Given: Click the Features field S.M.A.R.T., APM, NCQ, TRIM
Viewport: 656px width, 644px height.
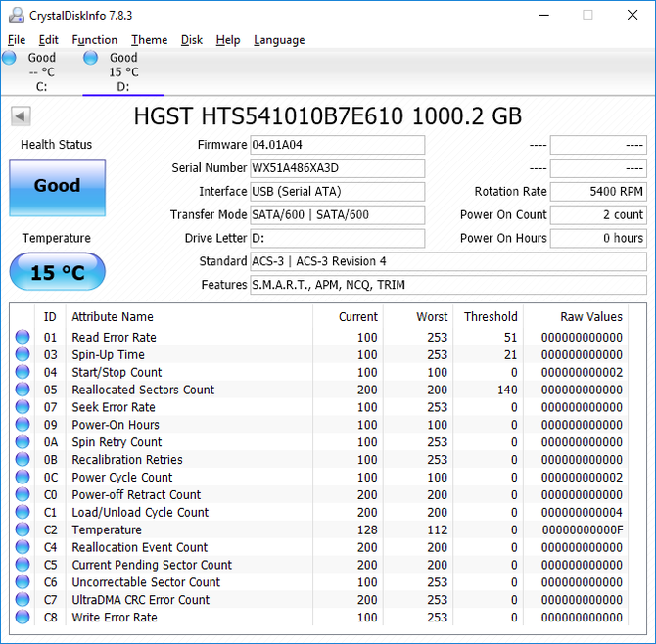Looking at the screenshot, I should point(448,285).
